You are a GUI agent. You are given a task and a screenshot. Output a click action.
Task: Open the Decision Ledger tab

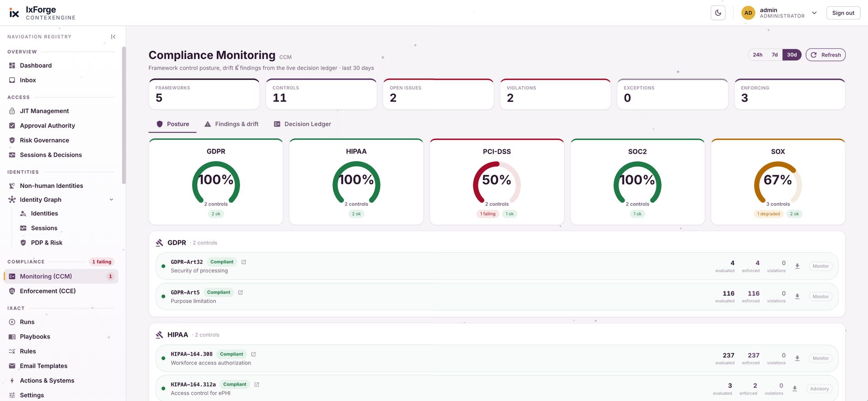(x=302, y=124)
